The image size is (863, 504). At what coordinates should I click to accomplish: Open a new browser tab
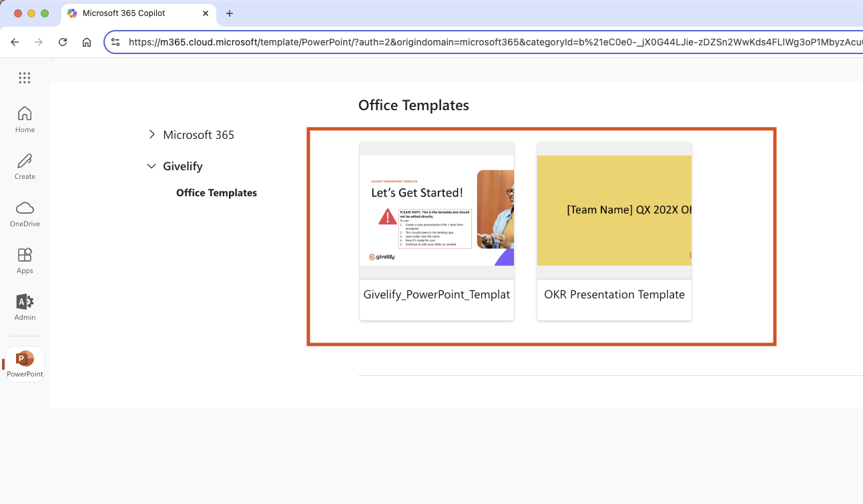pos(230,13)
